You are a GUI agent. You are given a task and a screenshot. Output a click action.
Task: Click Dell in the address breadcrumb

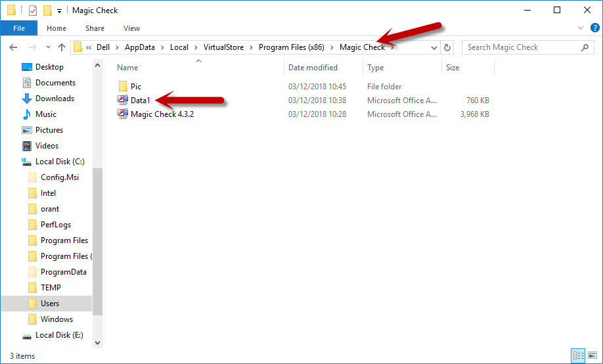pyautogui.click(x=102, y=47)
